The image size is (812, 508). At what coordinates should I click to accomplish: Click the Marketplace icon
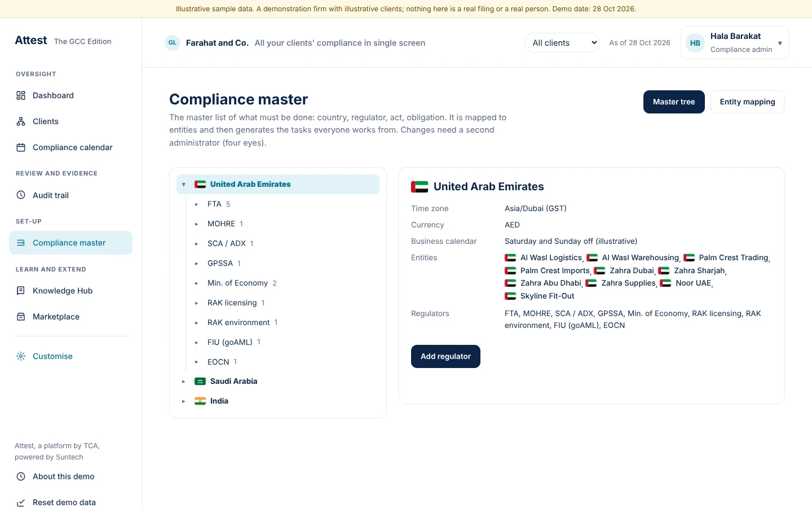pyautogui.click(x=21, y=317)
